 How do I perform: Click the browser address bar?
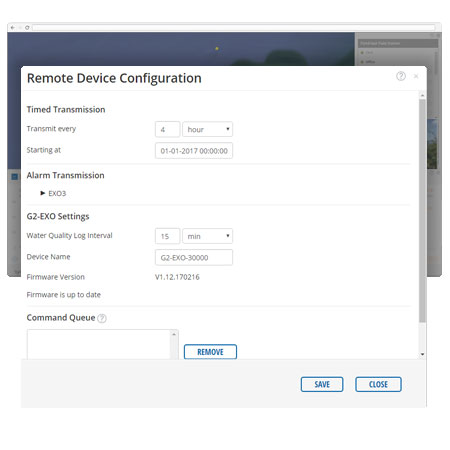(233, 27)
